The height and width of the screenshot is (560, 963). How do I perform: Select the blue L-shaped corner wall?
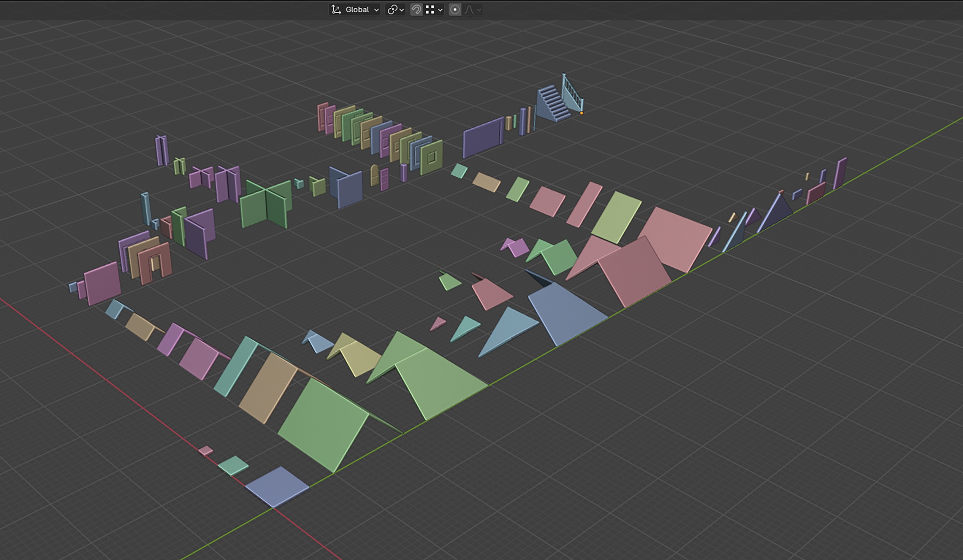tap(346, 187)
